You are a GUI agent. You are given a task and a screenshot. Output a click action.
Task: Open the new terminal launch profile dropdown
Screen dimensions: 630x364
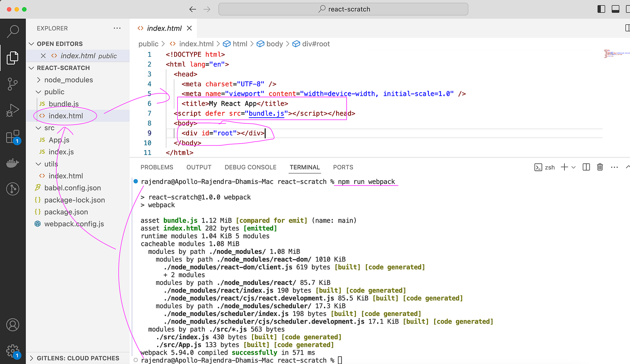click(574, 167)
